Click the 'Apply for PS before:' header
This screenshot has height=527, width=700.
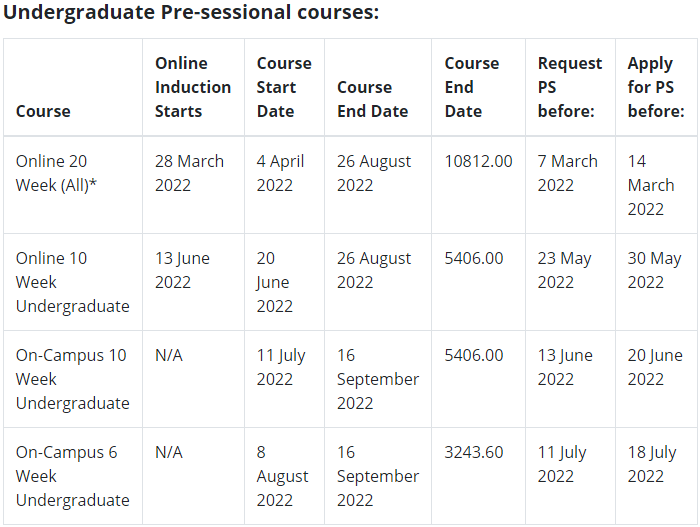(653, 87)
